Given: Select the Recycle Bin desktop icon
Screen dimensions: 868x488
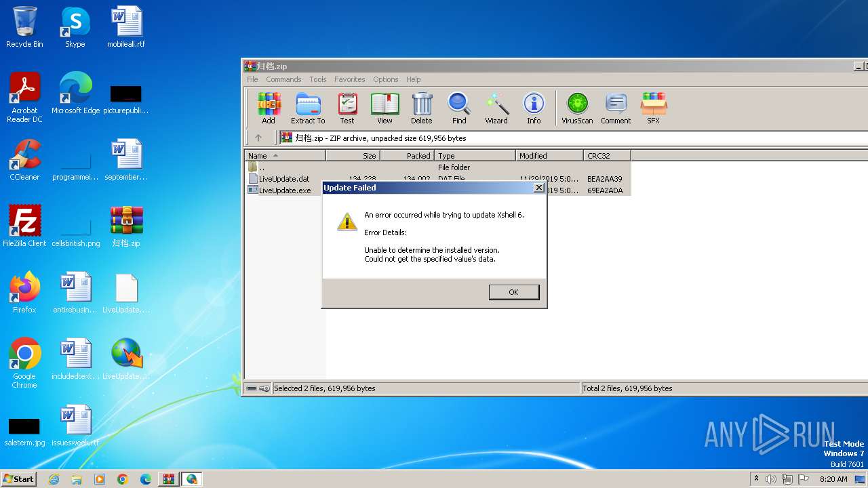Looking at the screenshot, I should click(24, 27).
